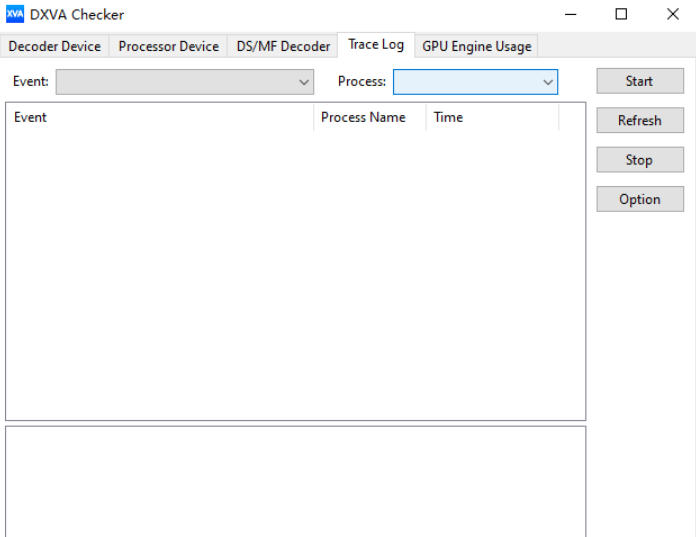Go to the GPU Engine Usage tab
This screenshot has width=696, height=537.
pos(476,46)
